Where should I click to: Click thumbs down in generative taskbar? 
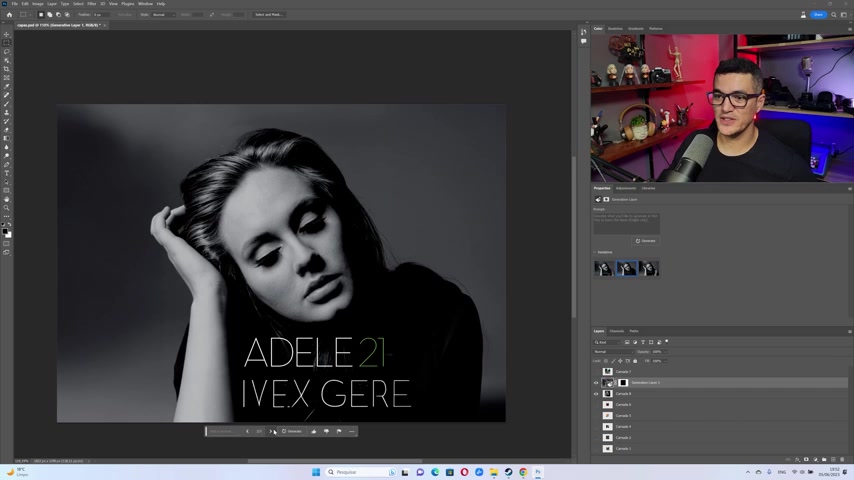point(326,432)
